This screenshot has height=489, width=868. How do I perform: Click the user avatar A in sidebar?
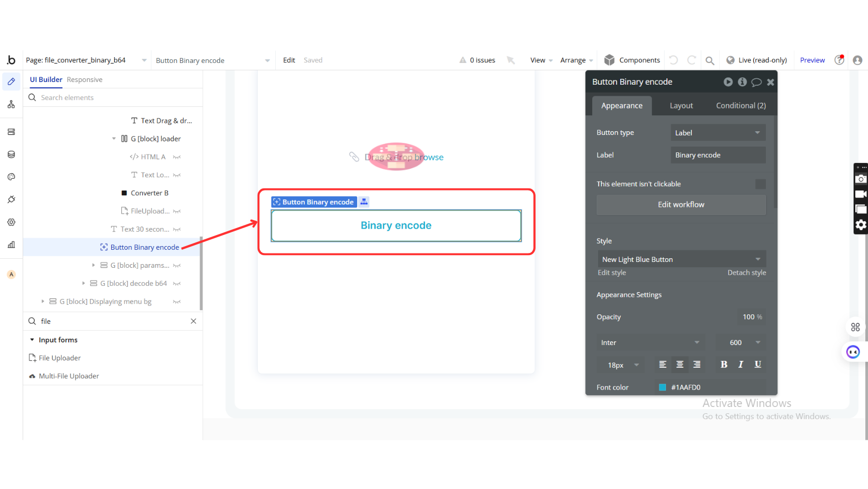(11, 274)
